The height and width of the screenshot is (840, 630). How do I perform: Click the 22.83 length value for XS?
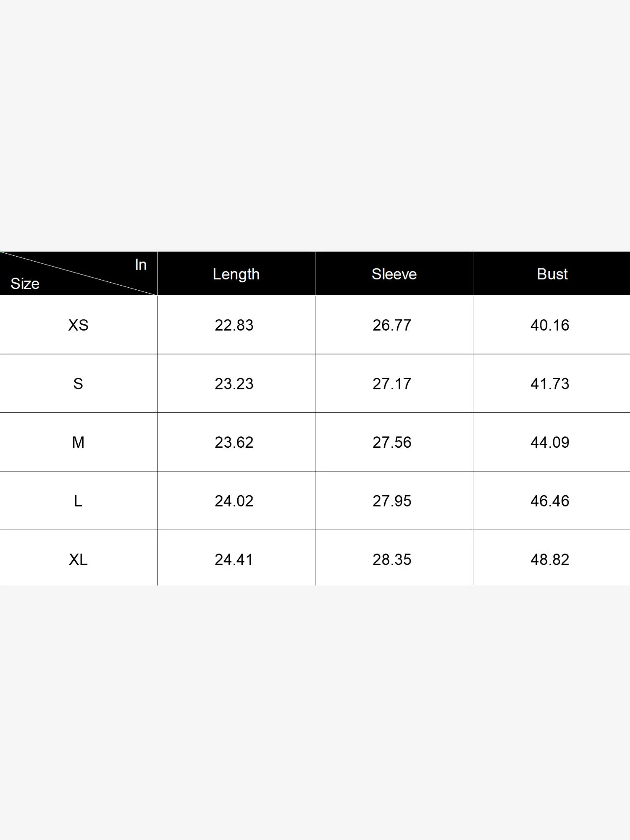234,325
